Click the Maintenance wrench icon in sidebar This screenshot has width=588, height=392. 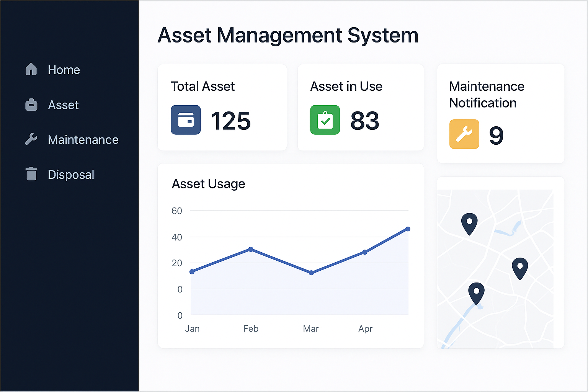pos(31,139)
